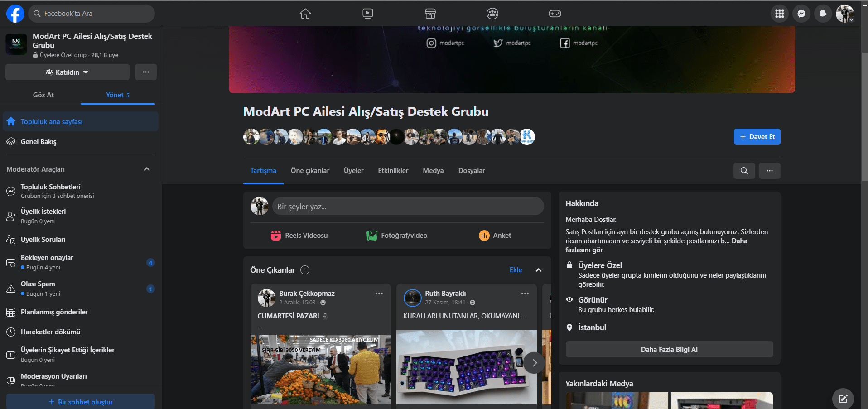Open the apps grid menu

(779, 14)
